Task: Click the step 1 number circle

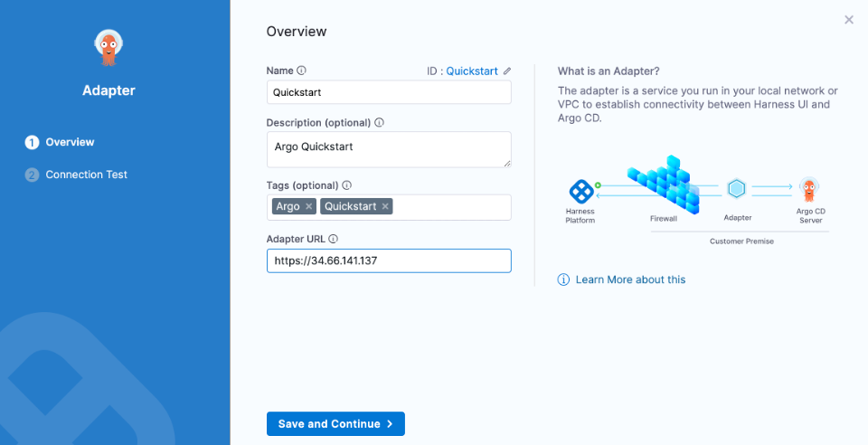Action: 32,143
